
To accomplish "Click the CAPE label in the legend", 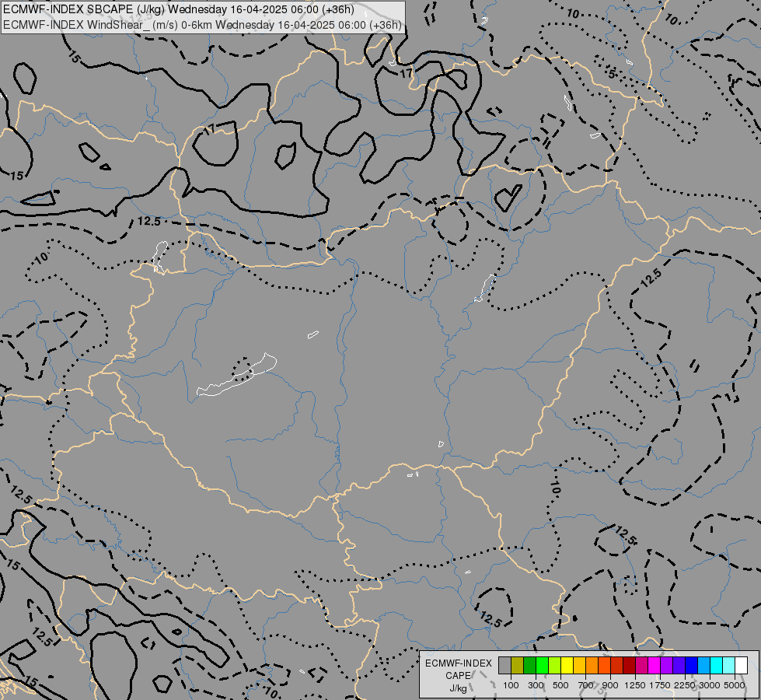I will tap(458, 676).
